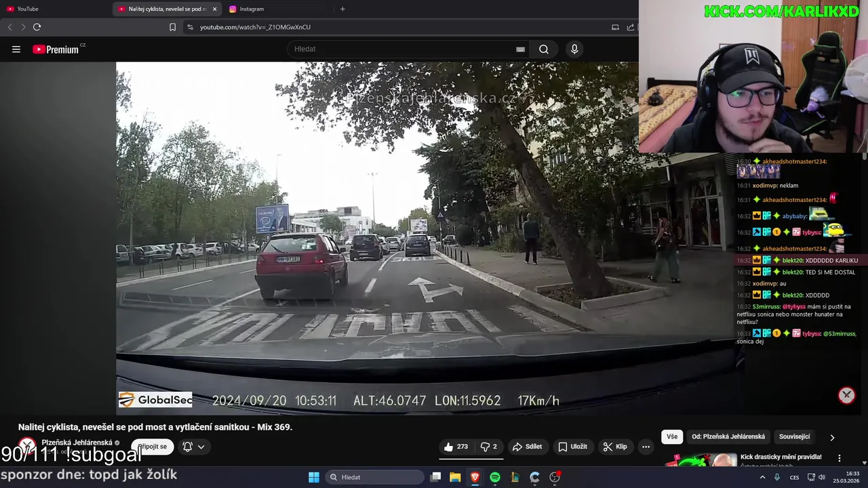
Task: Select Od: Plzeňská Jehlárenská chip
Action: point(728,436)
